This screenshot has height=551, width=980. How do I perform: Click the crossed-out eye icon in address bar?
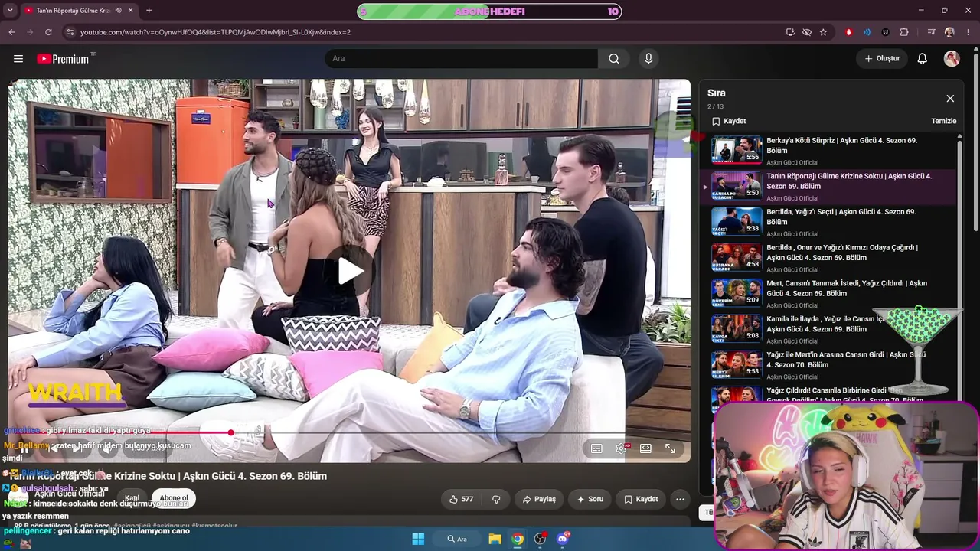coord(807,32)
